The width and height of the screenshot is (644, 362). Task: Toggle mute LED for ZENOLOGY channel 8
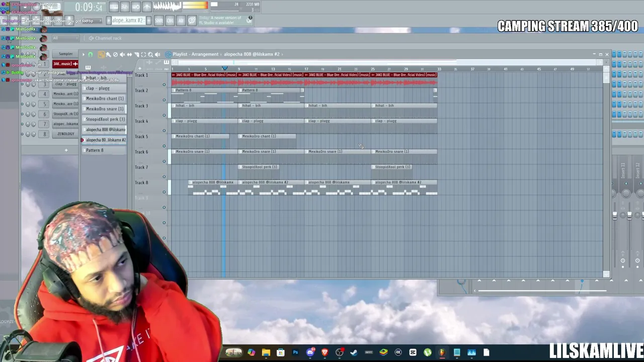pyautogui.click(x=22, y=134)
